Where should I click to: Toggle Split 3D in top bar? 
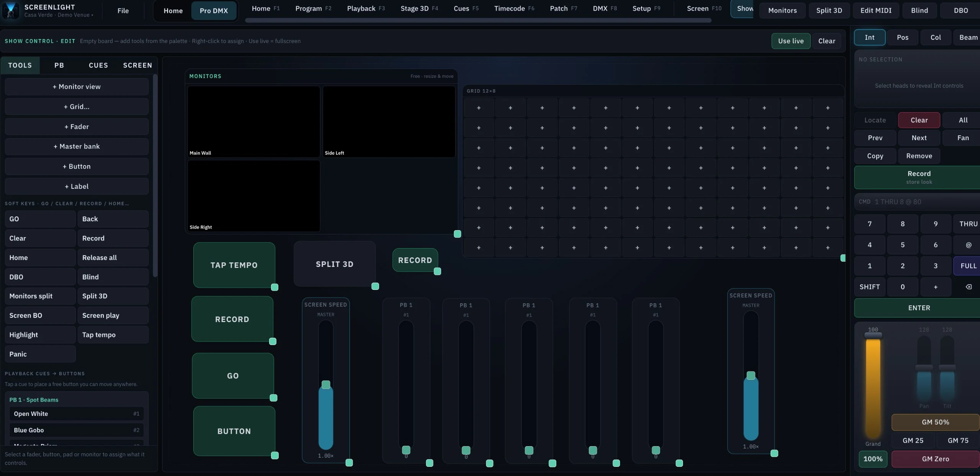[829, 10]
